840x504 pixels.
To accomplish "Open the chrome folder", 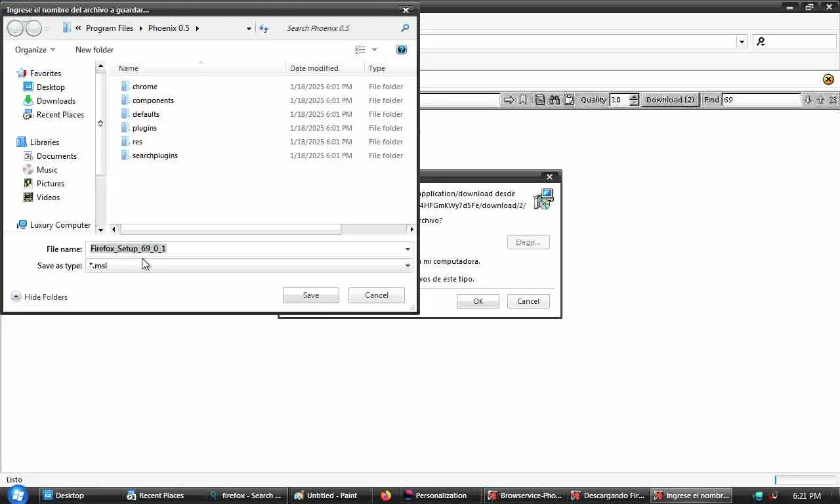I will (144, 87).
